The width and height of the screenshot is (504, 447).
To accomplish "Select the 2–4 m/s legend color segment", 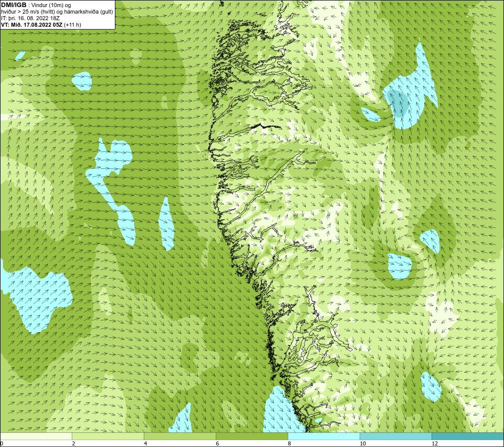I will point(108,436).
